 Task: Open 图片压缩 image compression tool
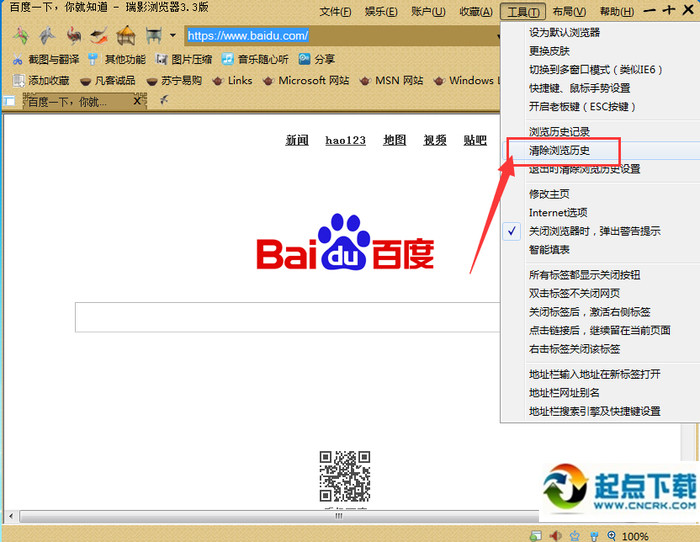coord(183,59)
